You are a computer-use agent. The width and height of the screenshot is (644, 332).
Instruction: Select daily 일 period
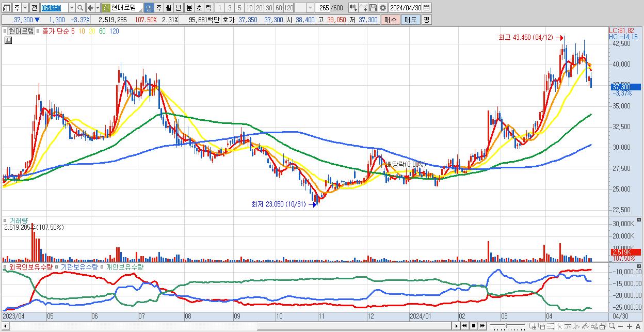(x=149, y=8)
